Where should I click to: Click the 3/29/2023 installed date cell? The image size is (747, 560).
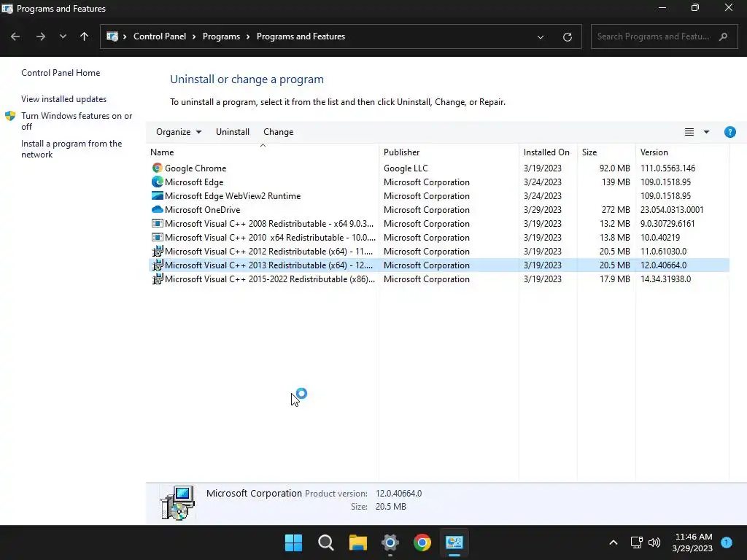[542, 209]
